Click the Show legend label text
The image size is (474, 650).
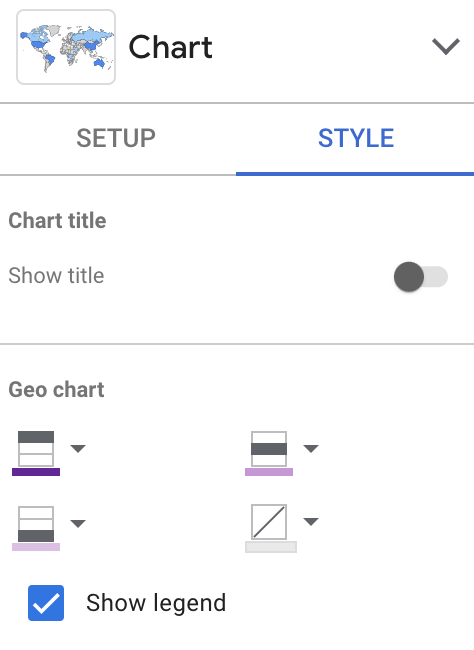tap(156, 603)
